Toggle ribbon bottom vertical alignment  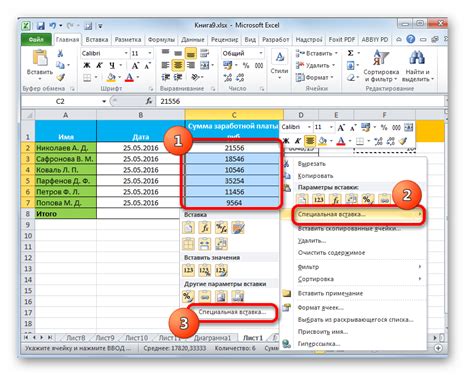coord(191,53)
